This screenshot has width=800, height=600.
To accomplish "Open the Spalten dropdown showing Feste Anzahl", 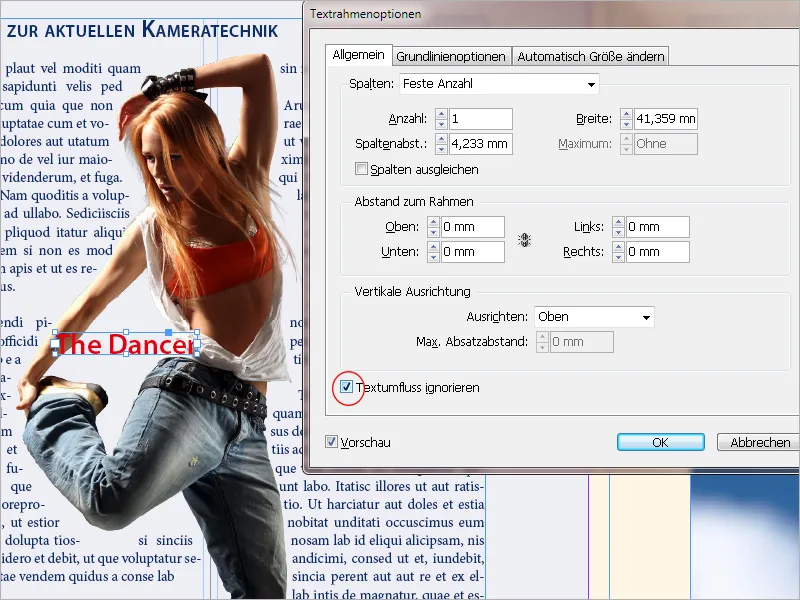I will coord(499,84).
